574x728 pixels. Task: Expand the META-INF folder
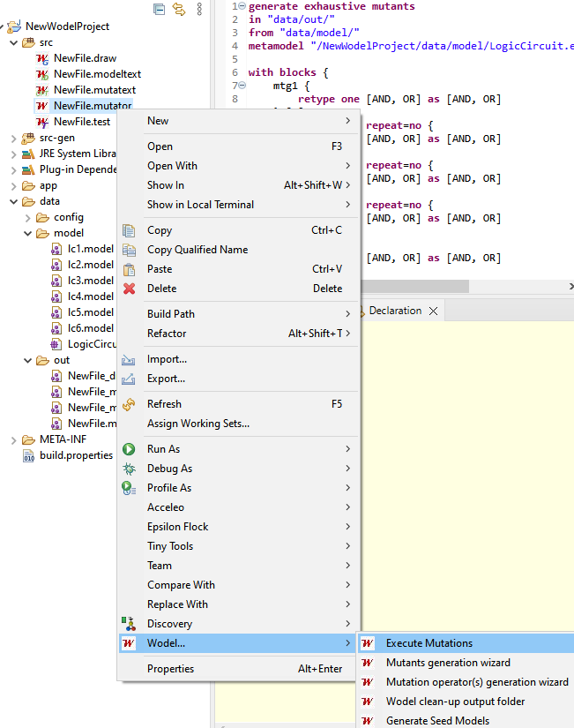[14, 440]
